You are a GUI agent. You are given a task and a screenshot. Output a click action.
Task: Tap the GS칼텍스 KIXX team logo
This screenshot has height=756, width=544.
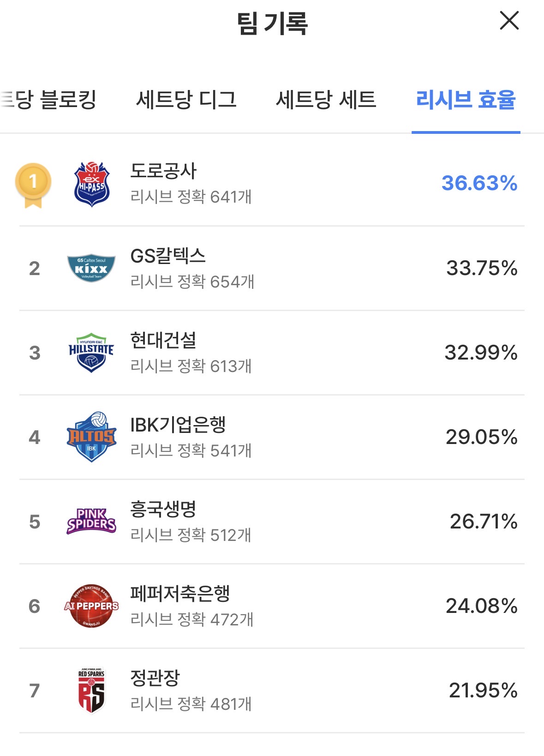tap(91, 268)
